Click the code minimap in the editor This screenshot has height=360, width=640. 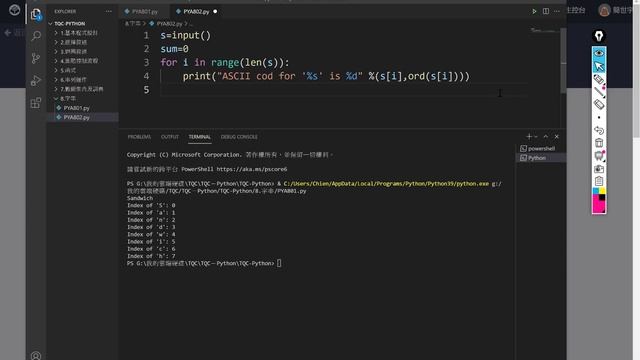click(x=544, y=31)
